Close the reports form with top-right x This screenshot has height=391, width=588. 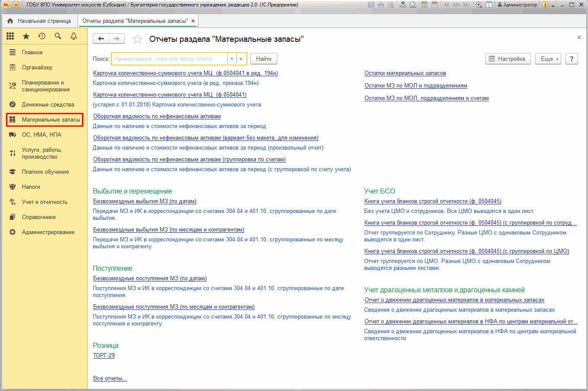click(x=579, y=38)
